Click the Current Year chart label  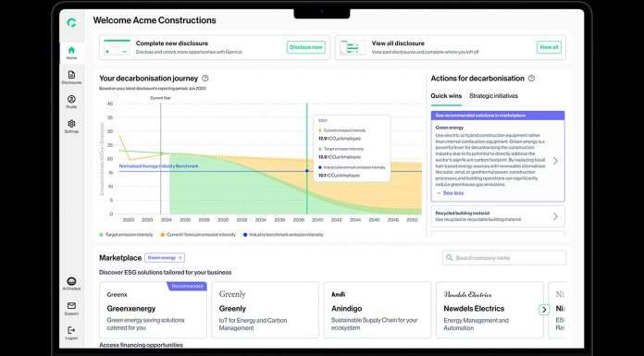[x=160, y=98]
